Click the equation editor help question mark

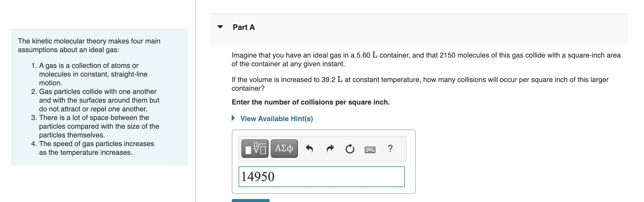(x=390, y=148)
